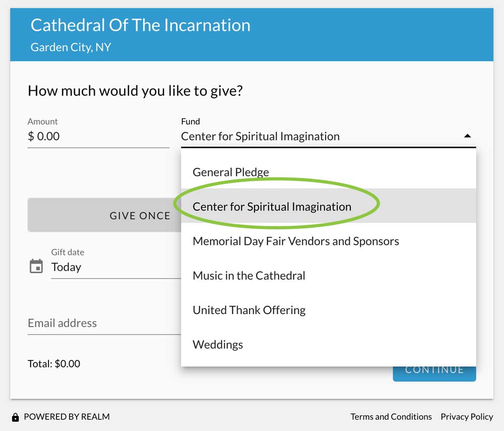
Task: Open the Privacy Policy link
Action: [467, 416]
